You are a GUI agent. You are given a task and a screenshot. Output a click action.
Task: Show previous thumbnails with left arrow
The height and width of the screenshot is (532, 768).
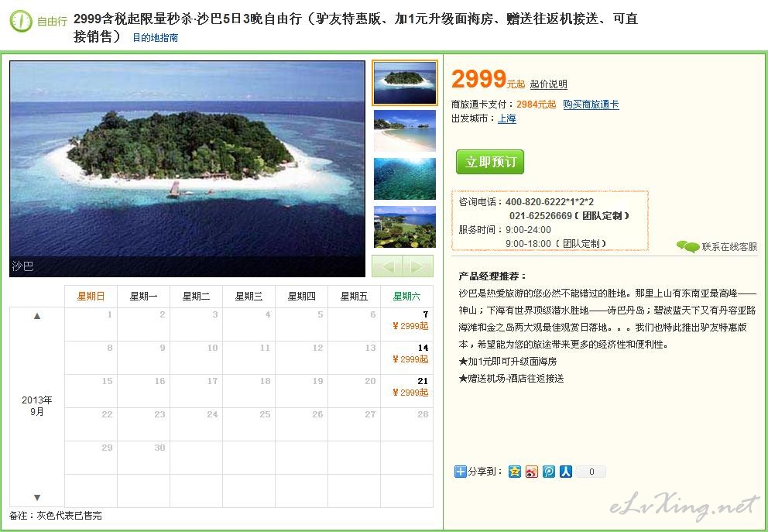tap(387, 266)
